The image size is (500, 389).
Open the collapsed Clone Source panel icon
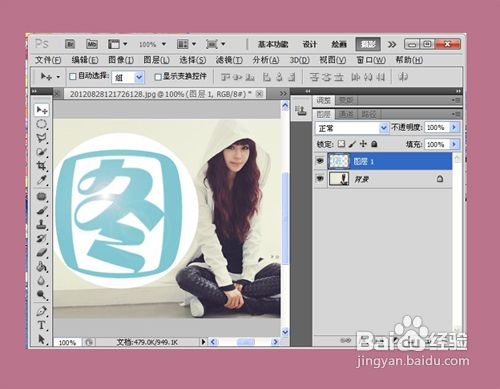pos(301,111)
